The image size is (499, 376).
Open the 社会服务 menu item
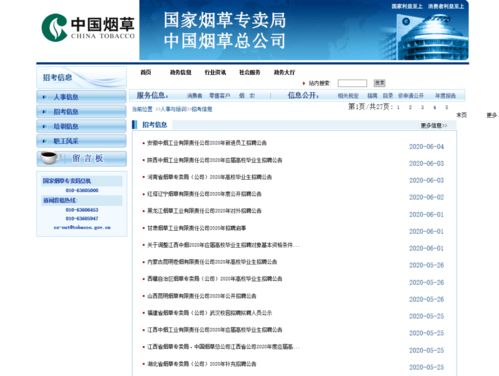coord(250,72)
